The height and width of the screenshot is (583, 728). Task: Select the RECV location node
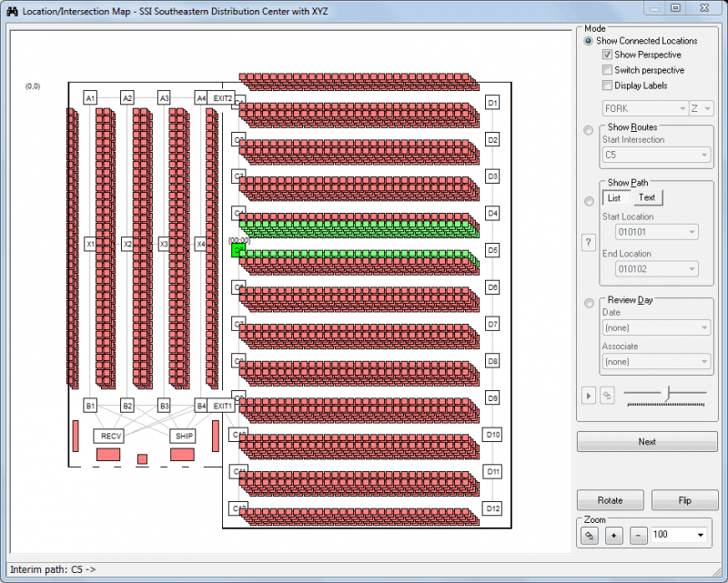109,436
